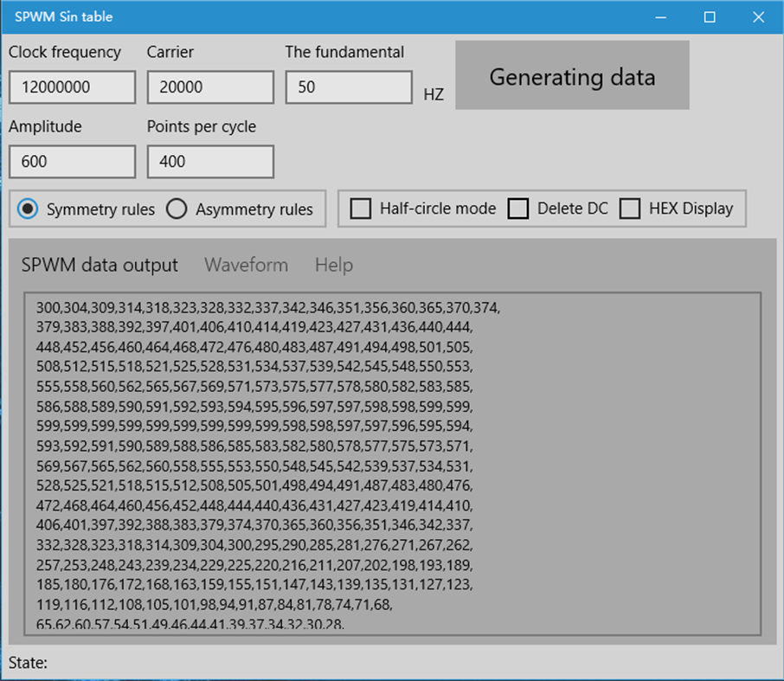Open the Help tab
784x681 pixels.
[x=333, y=265]
